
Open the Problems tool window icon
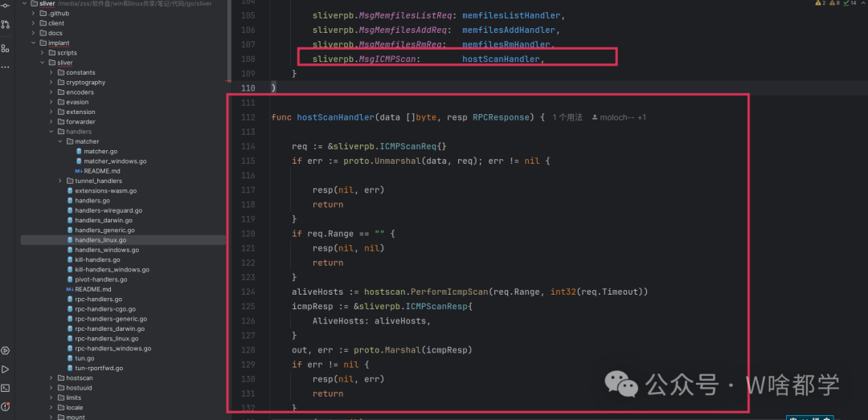point(5,407)
